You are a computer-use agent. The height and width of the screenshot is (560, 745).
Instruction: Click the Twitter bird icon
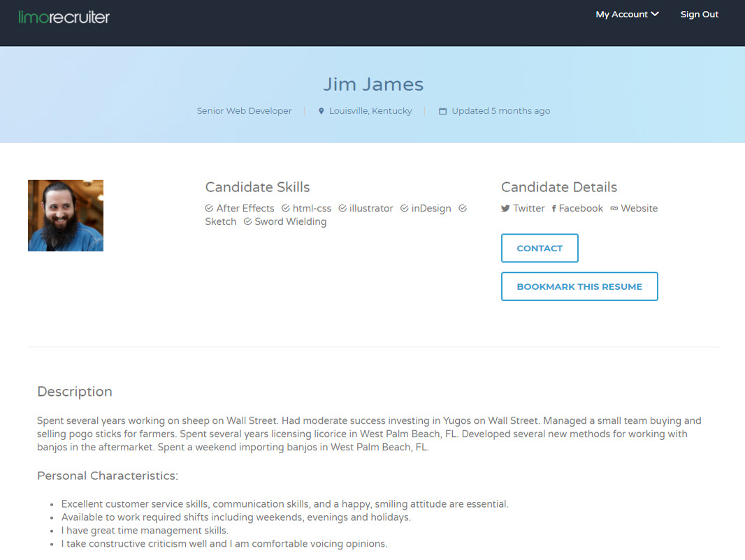pos(505,208)
